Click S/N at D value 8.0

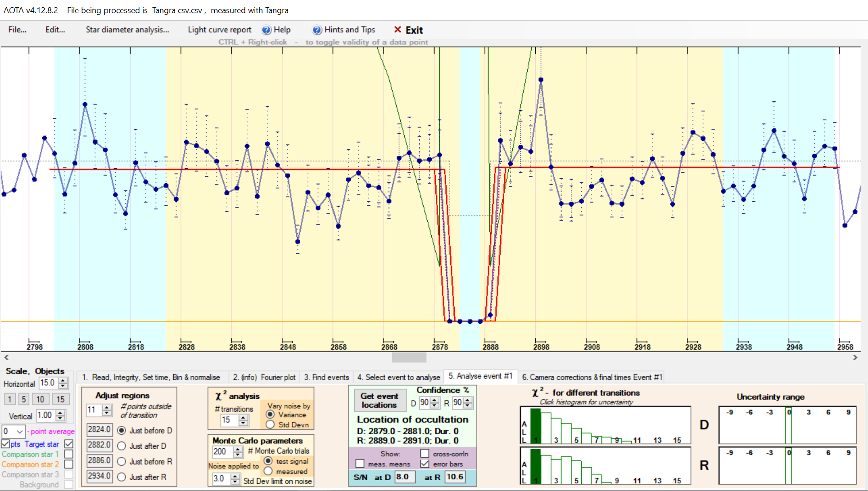pyautogui.click(x=404, y=477)
